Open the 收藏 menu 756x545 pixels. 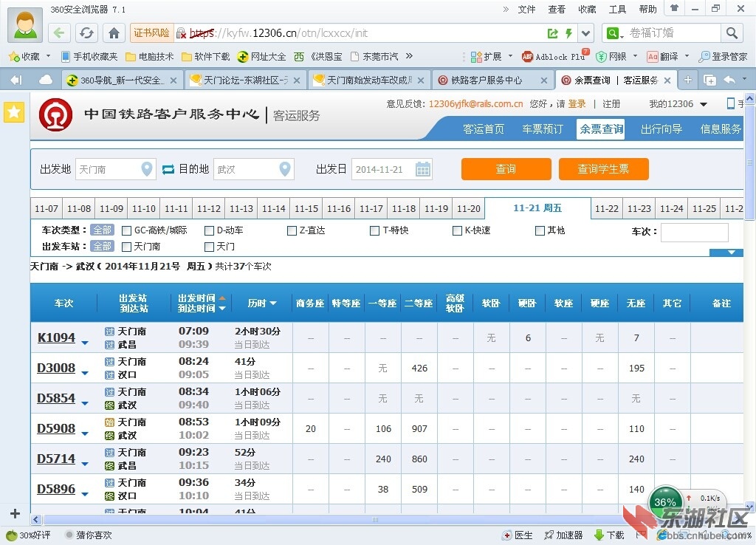[x=587, y=9]
